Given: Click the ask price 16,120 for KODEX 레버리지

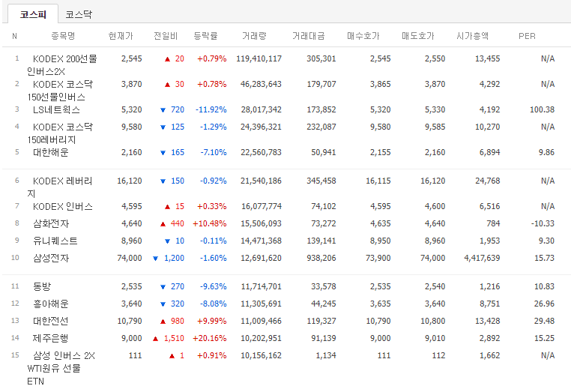Looking at the screenshot, I should click(432, 181).
